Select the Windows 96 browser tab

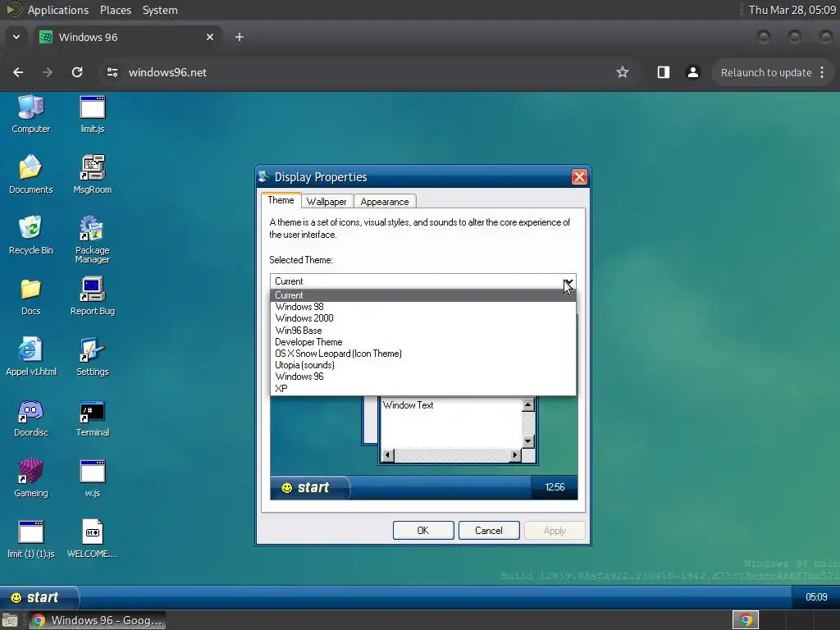[x=127, y=37]
